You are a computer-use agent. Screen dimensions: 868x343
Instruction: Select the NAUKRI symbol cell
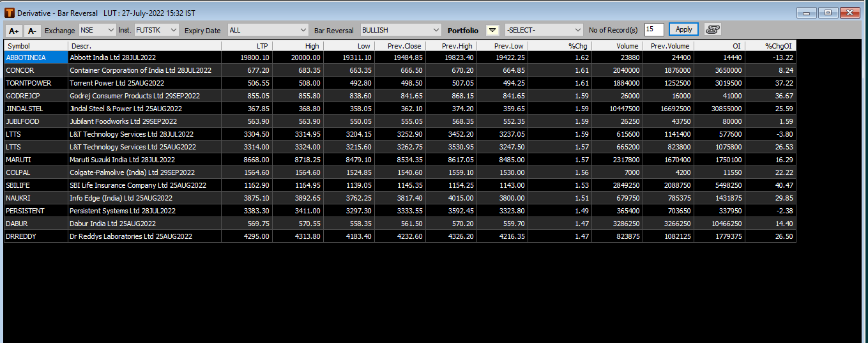click(x=36, y=198)
